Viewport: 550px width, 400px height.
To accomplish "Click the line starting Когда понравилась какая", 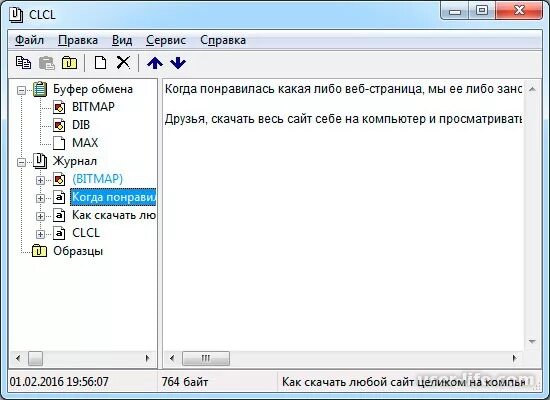I will point(343,89).
